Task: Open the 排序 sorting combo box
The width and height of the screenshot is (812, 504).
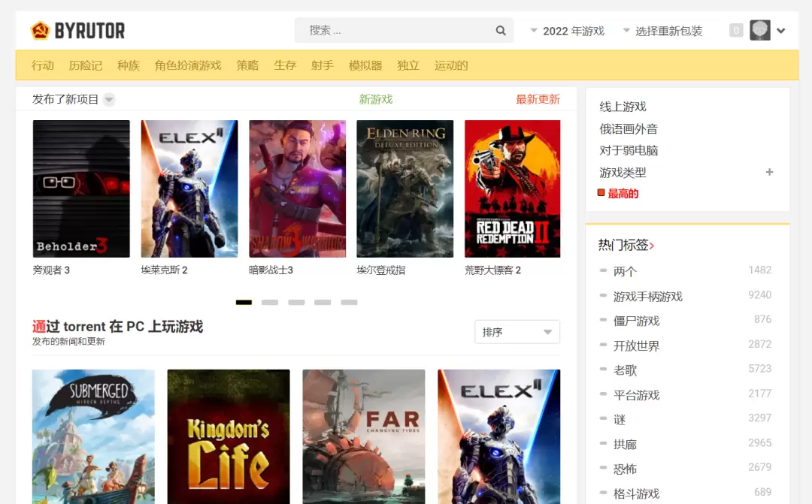Action: coord(517,332)
